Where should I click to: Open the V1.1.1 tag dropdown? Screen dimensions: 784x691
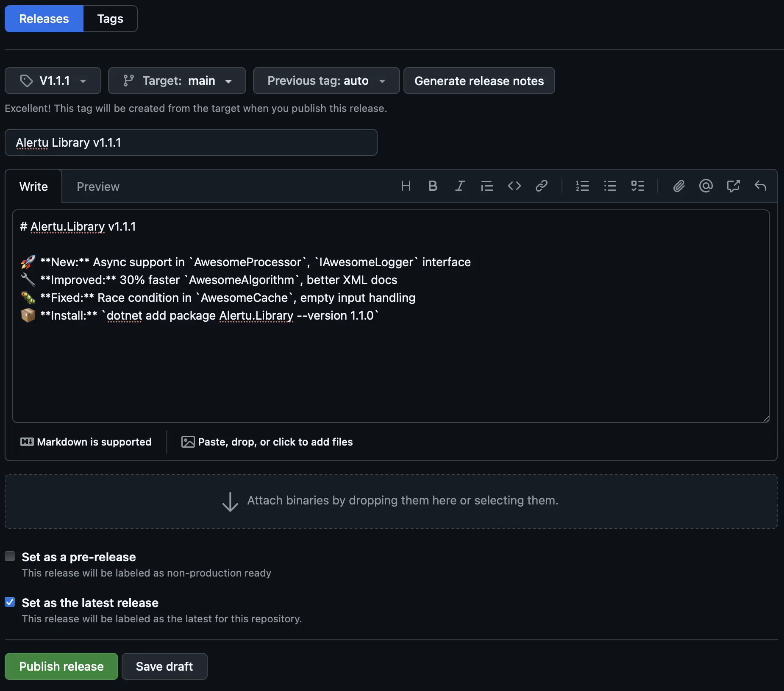click(x=53, y=81)
